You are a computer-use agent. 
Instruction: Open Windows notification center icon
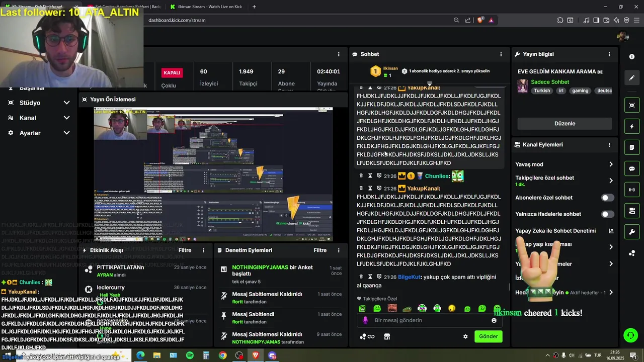coord(633,355)
